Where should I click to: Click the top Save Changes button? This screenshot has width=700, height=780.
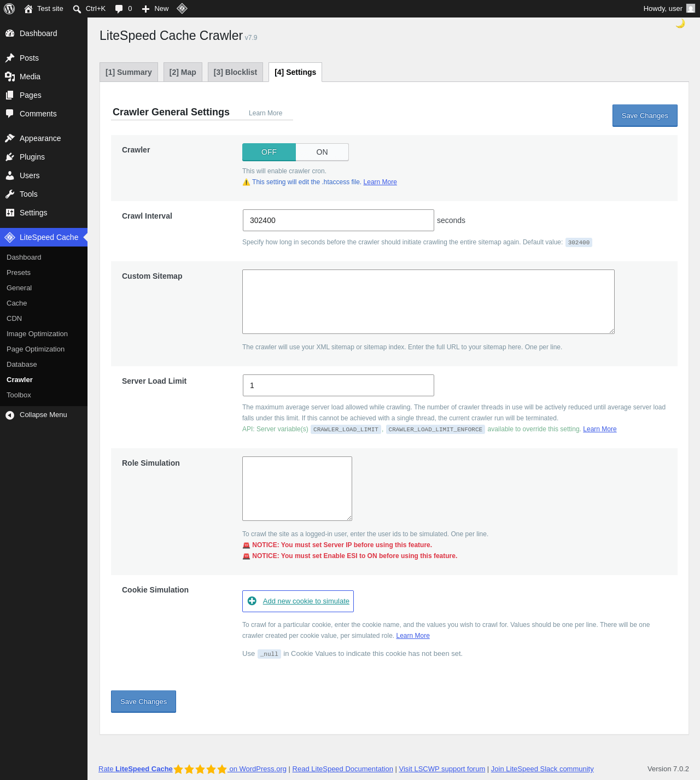[645, 115]
